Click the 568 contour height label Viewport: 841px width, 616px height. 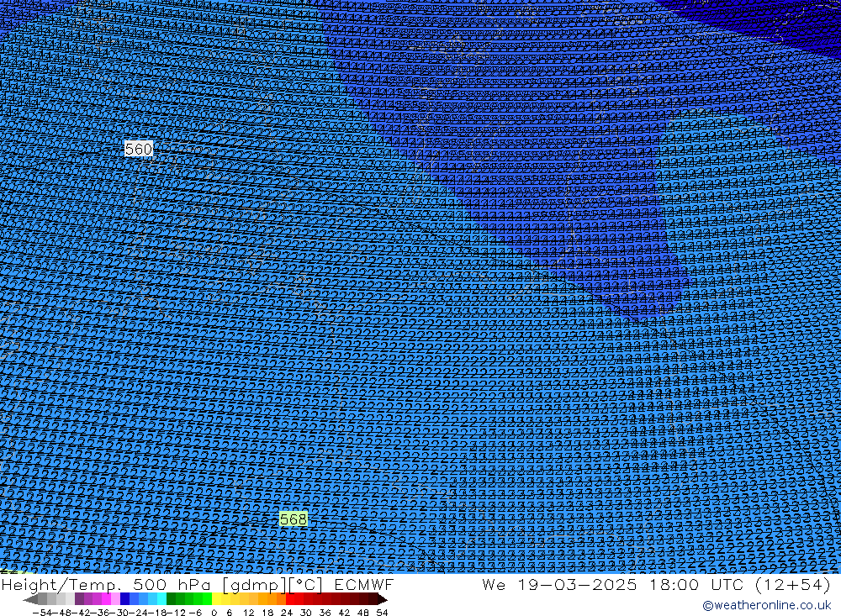pyautogui.click(x=294, y=519)
